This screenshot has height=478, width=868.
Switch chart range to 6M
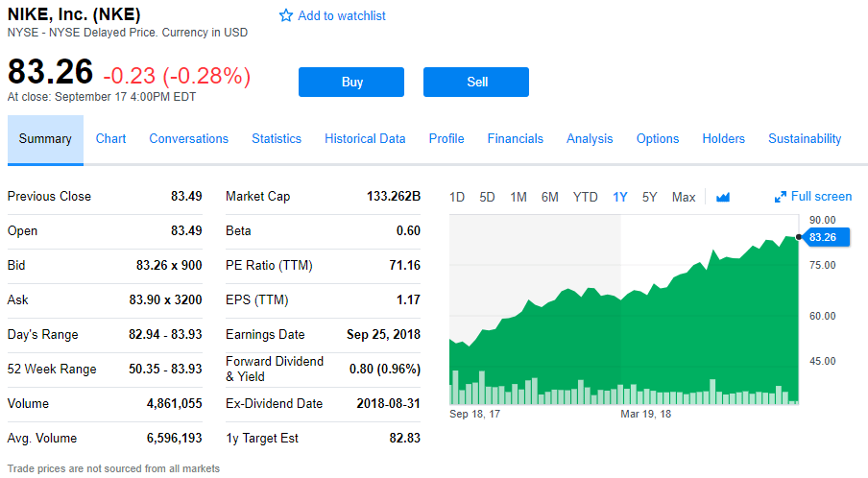point(549,197)
